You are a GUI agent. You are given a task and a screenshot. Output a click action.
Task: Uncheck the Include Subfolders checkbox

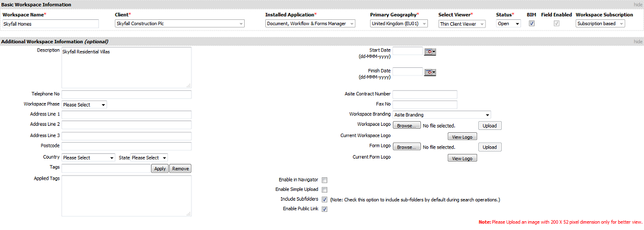pyautogui.click(x=324, y=200)
